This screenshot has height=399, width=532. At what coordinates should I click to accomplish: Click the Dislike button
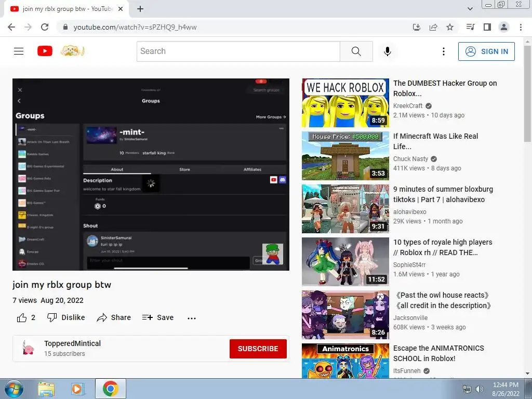coord(66,317)
